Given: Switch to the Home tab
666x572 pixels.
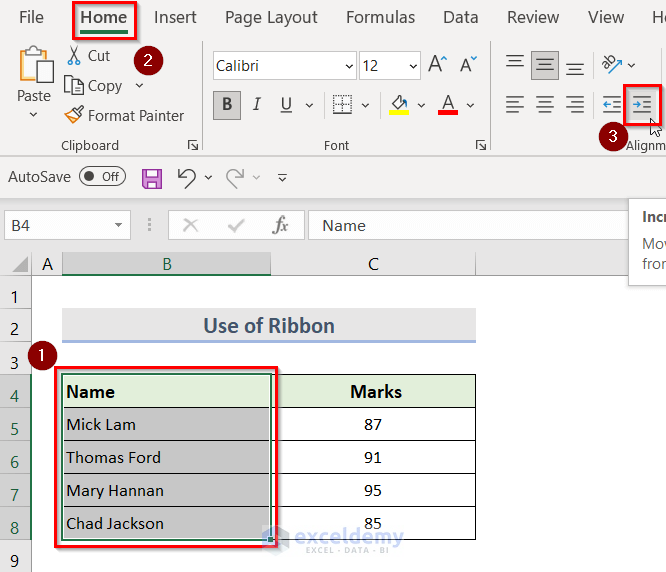Looking at the screenshot, I should tap(104, 17).
